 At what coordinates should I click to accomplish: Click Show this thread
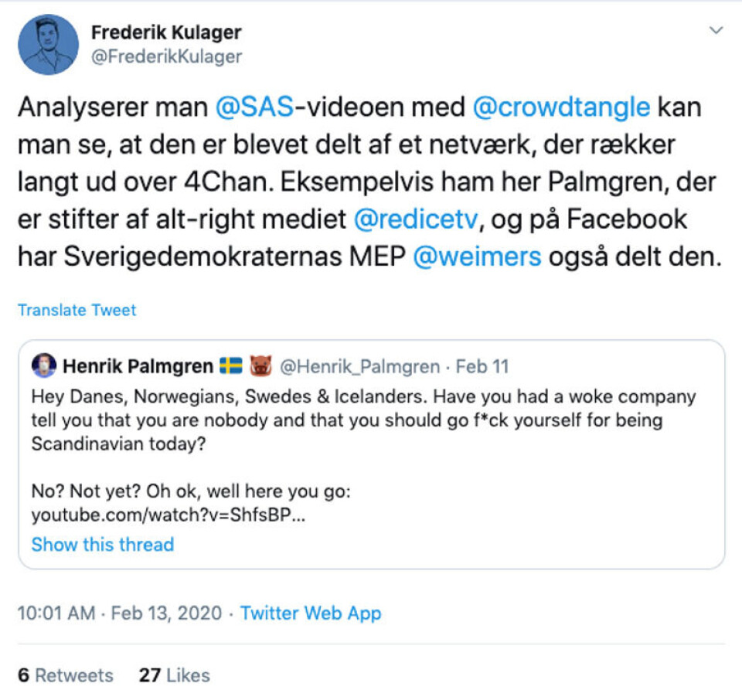coord(102,544)
